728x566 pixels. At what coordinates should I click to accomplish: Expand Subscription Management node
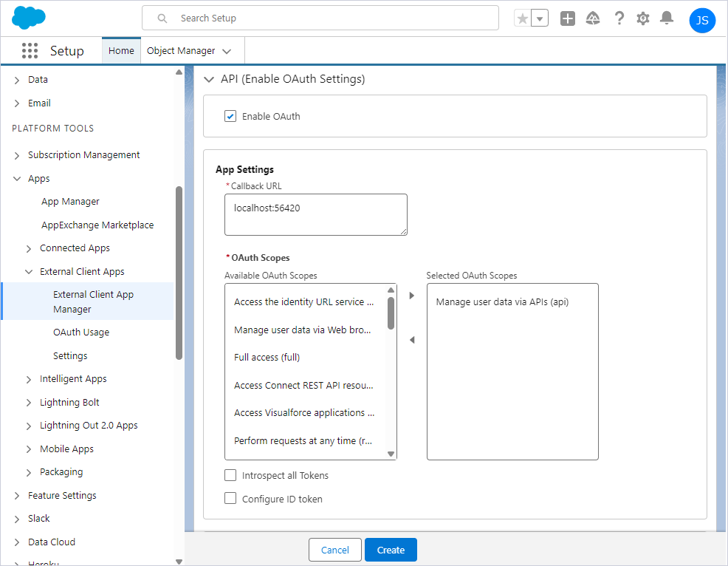click(17, 155)
